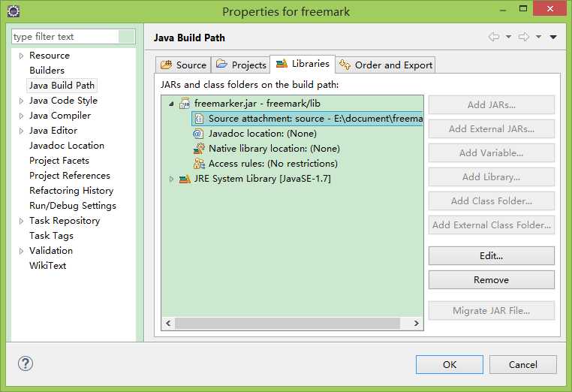Select 'Native library location: (None)' row
This screenshot has width=572, height=392.
tap(274, 149)
